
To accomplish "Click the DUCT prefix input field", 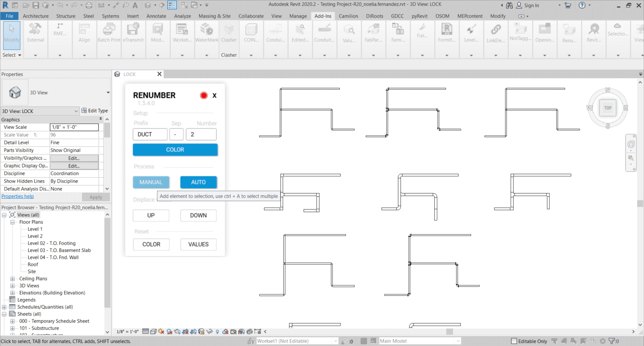I will pos(150,134).
